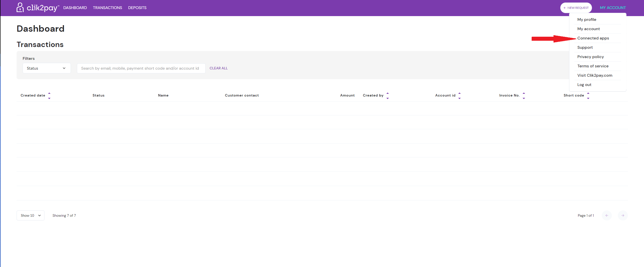This screenshot has width=644, height=267.
Task: Click the Status column header
Action: [x=99, y=96]
